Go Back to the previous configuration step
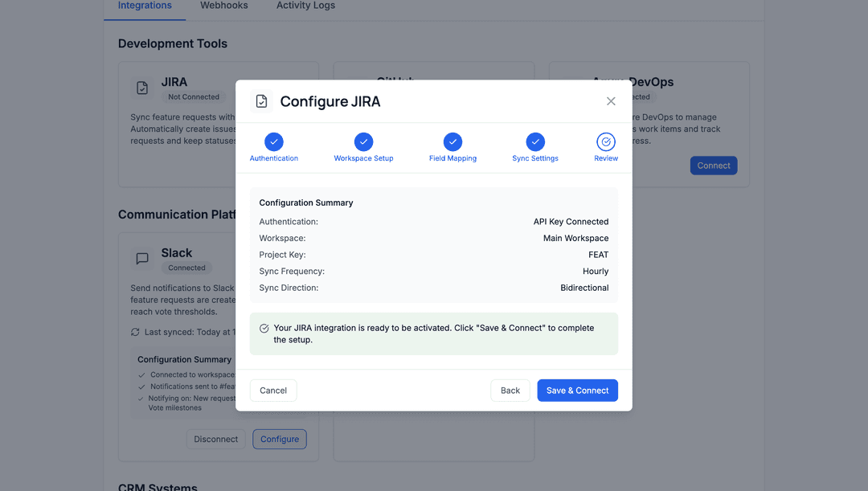 pos(510,390)
